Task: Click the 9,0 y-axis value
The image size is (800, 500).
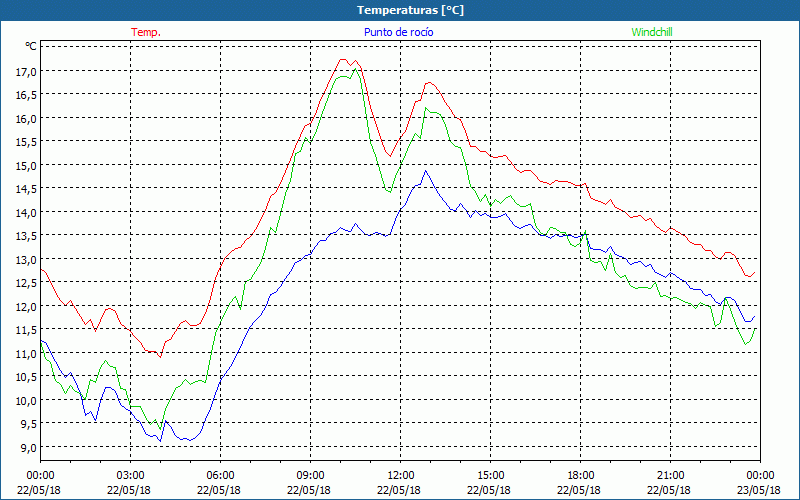Action: [29, 447]
